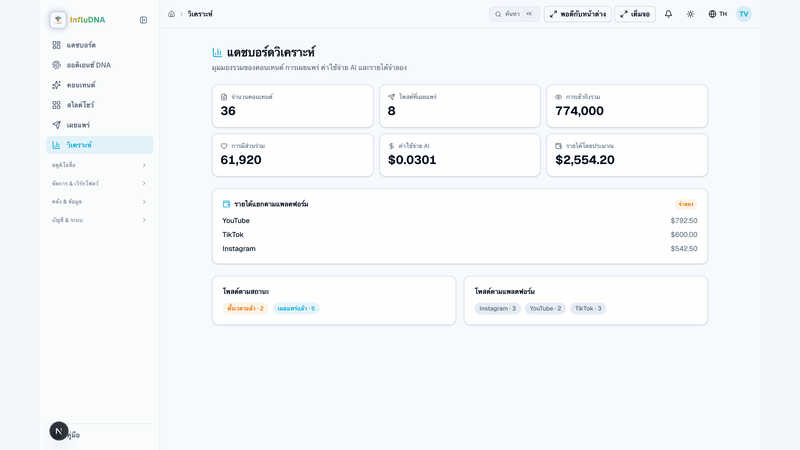Screen dimensions: 800x450
Task: Toggle the light/dark theme sun icon
Action: 690,14
